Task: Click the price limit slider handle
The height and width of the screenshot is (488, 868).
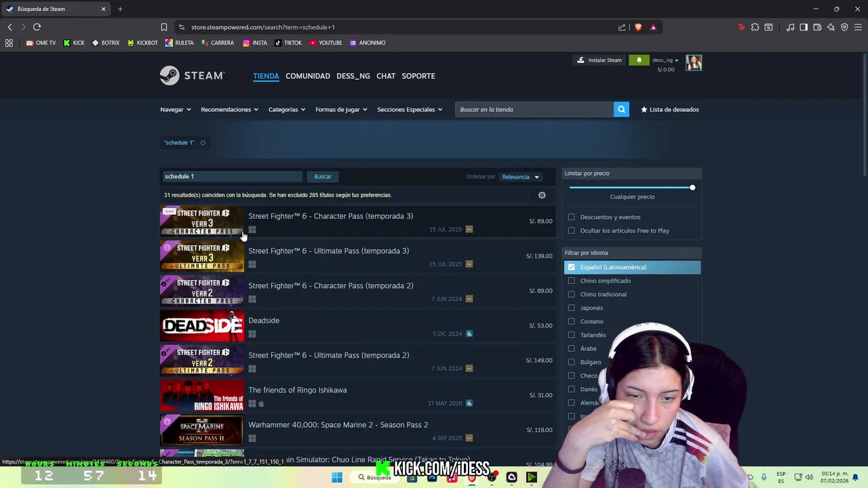Action: pyautogui.click(x=692, y=187)
